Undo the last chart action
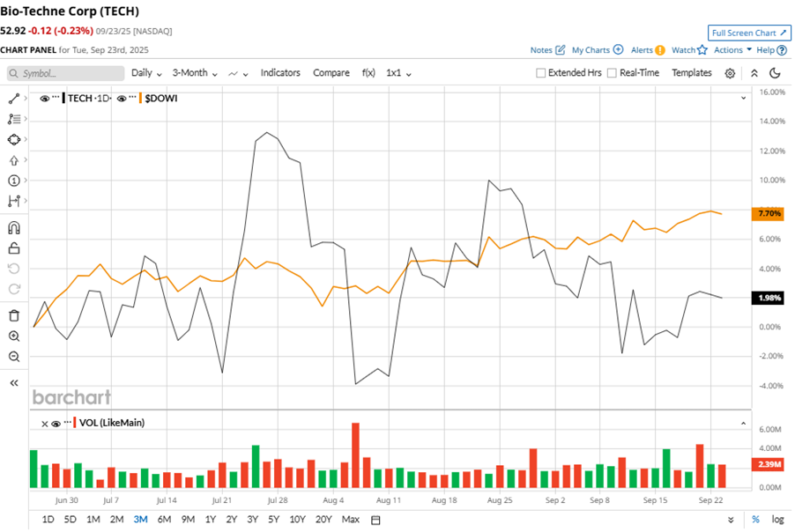Image resolution: width=795 pixels, height=532 pixels. 14,269
